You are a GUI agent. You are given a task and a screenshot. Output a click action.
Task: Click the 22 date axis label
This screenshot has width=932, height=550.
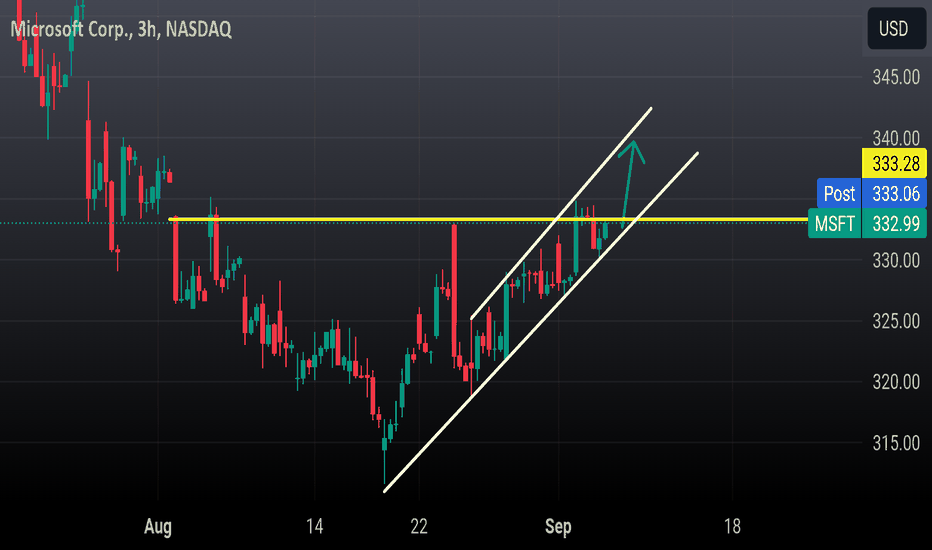pyautogui.click(x=419, y=526)
